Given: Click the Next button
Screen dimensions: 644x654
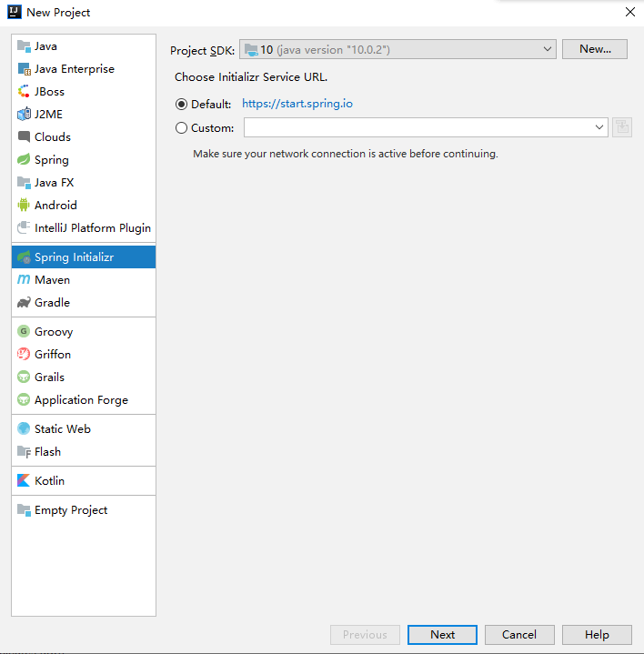Looking at the screenshot, I should point(442,634).
